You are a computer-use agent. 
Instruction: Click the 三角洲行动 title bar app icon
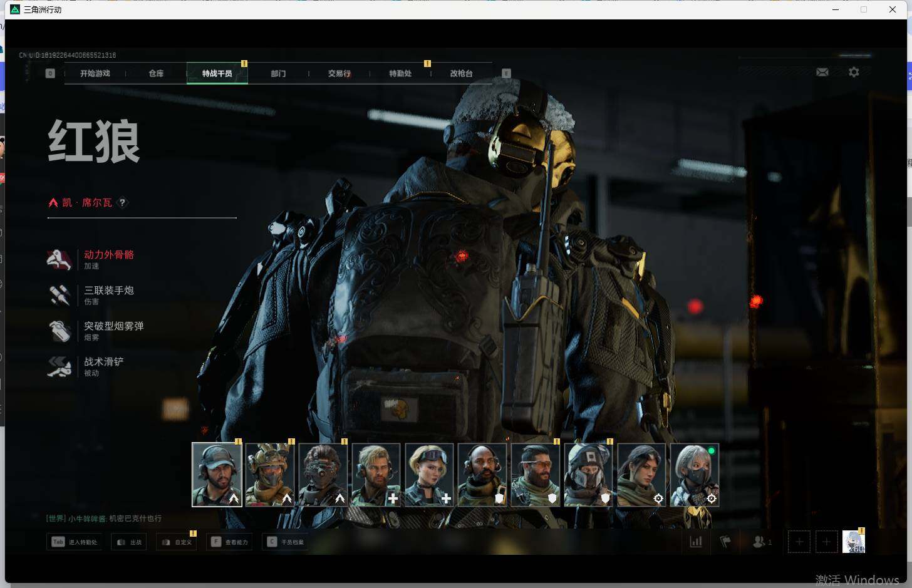point(15,9)
